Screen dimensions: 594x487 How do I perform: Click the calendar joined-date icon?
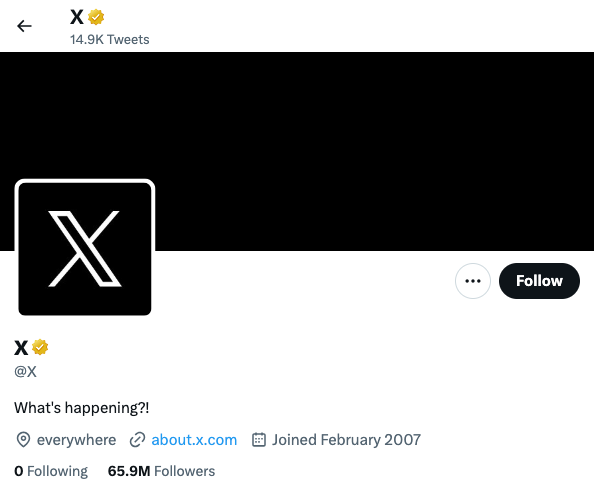[x=259, y=440]
